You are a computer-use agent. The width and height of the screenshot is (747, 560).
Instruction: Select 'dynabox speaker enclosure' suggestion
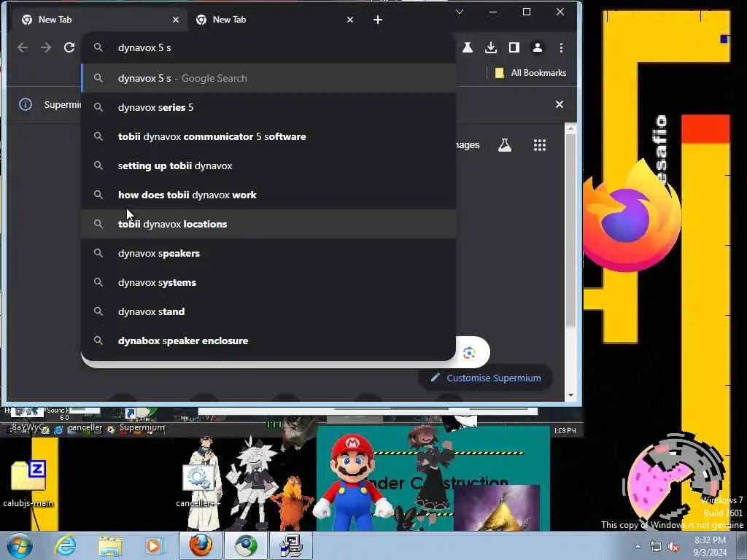coord(268,341)
